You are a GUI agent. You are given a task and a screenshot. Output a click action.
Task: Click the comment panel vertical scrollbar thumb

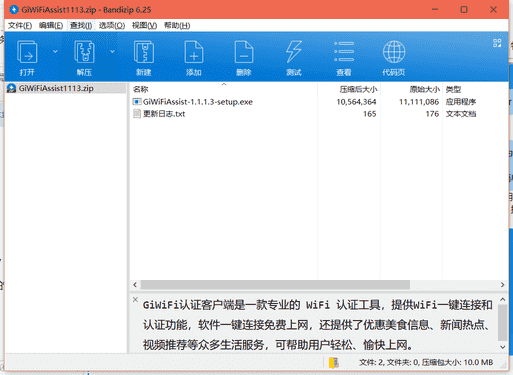tap(503, 322)
